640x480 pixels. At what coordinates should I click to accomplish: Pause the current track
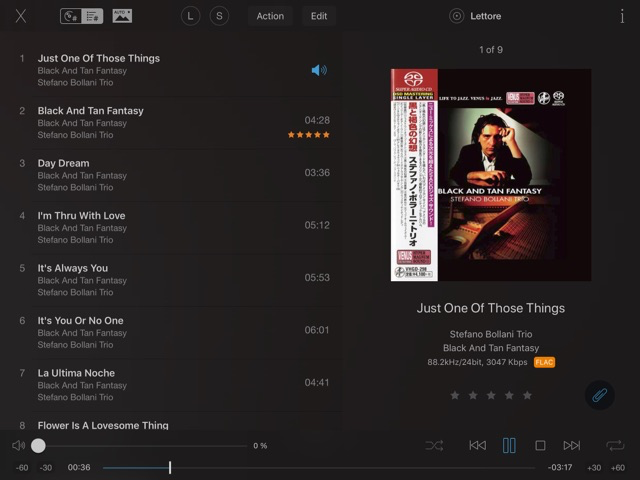click(509, 445)
